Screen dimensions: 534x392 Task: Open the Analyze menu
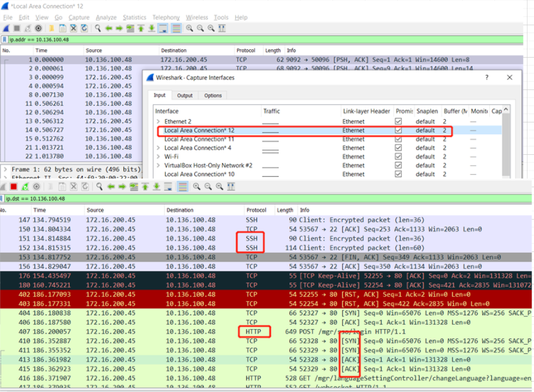[106, 17]
